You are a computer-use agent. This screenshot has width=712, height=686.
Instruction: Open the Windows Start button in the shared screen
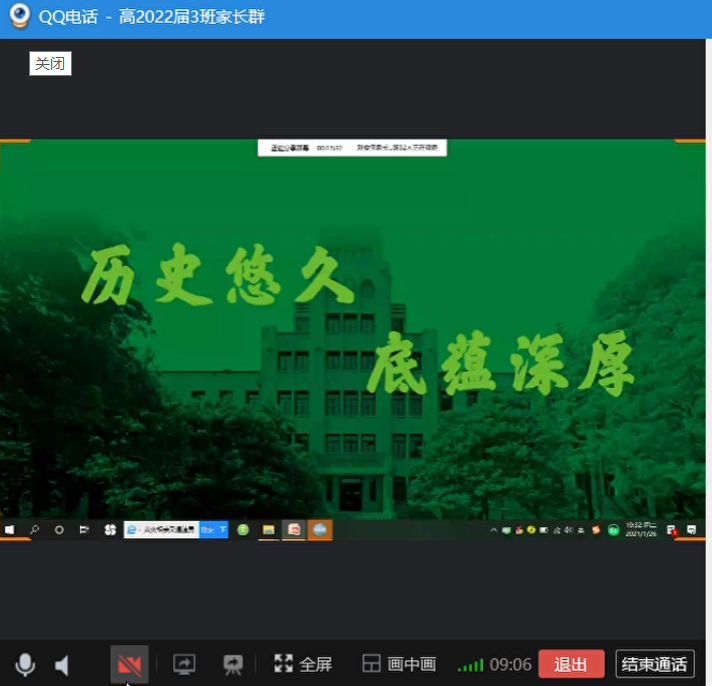pos(9,530)
